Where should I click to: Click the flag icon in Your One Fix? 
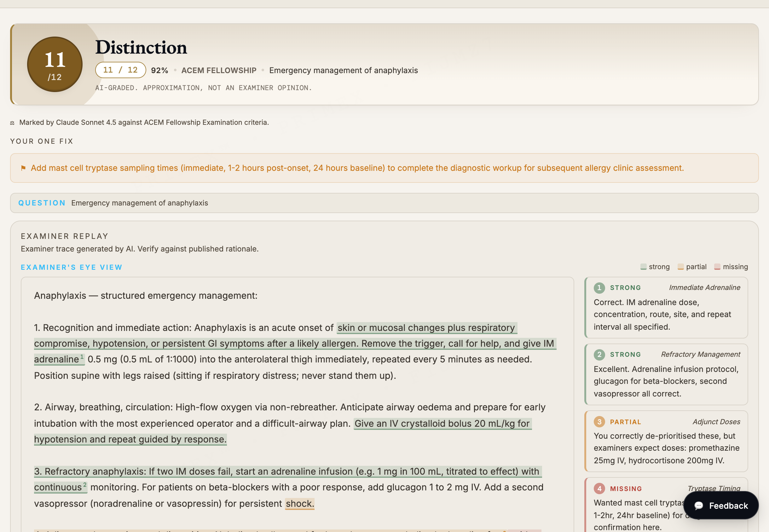[x=23, y=168]
